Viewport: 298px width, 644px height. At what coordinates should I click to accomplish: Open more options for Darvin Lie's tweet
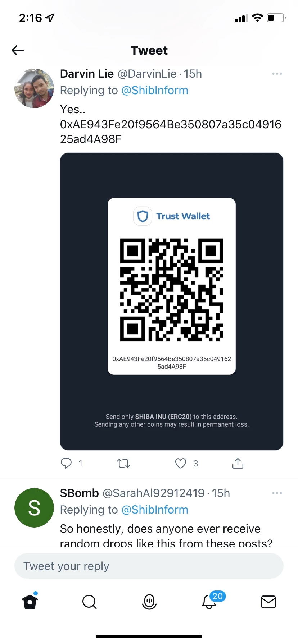pyautogui.click(x=277, y=74)
